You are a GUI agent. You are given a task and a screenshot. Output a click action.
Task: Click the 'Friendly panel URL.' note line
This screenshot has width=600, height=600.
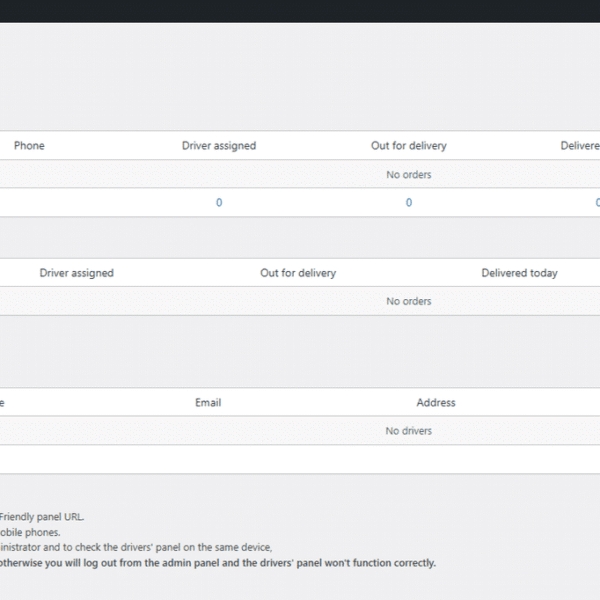click(x=42, y=517)
